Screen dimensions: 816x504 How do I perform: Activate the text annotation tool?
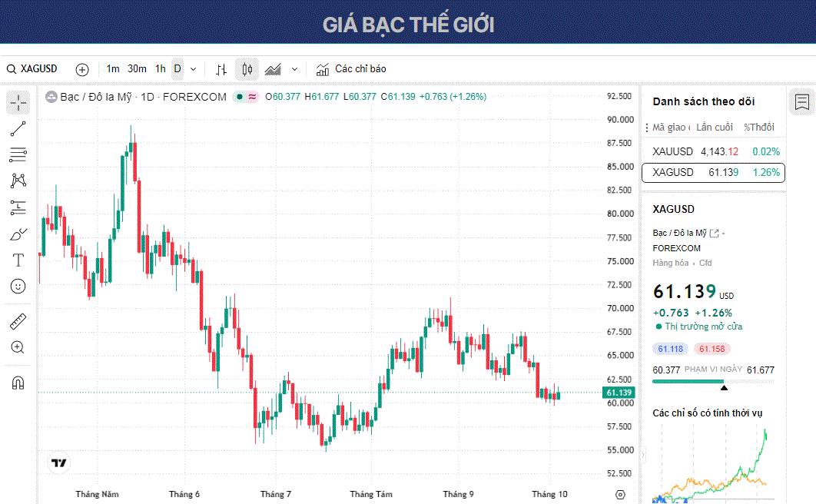18,260
